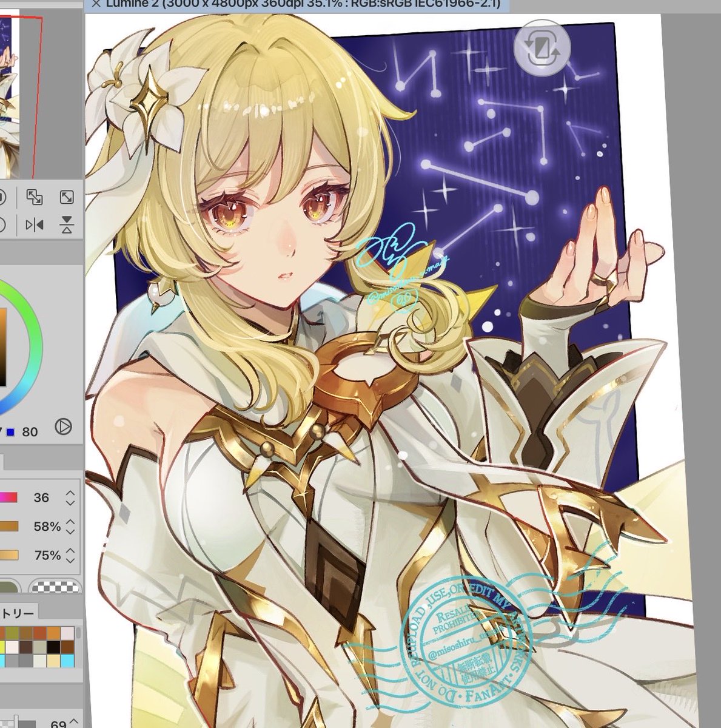Adjust the saturation slider at 58%
721x728 pixels.
(x=8, y=527)
